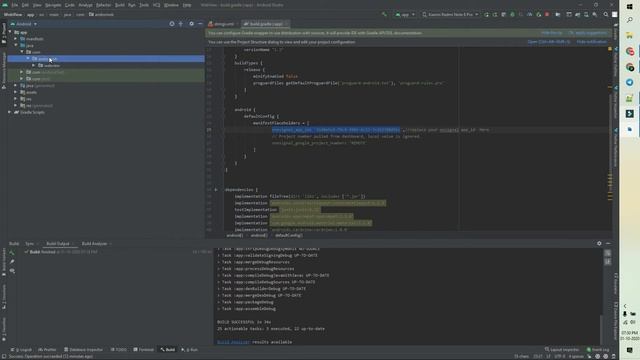640x360 pixels.
Task: Expand the Gradle Scripts node
Action: click(10, 112)
